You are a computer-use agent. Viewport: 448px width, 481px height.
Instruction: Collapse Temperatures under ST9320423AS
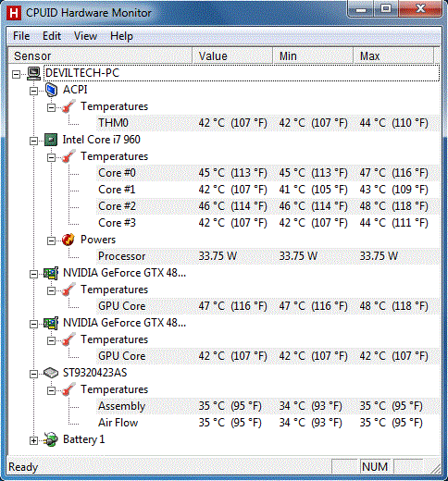point(52,390)
